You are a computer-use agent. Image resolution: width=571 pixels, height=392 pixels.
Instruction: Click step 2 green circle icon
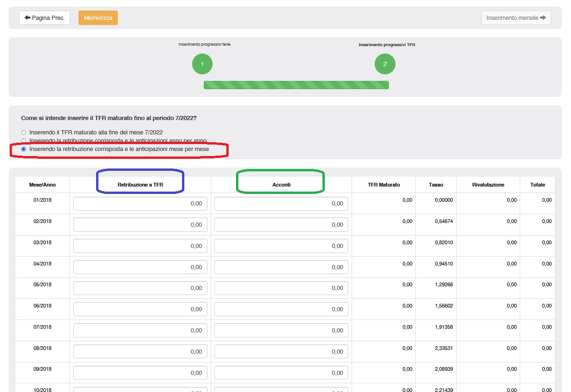(x=385, y=64)
